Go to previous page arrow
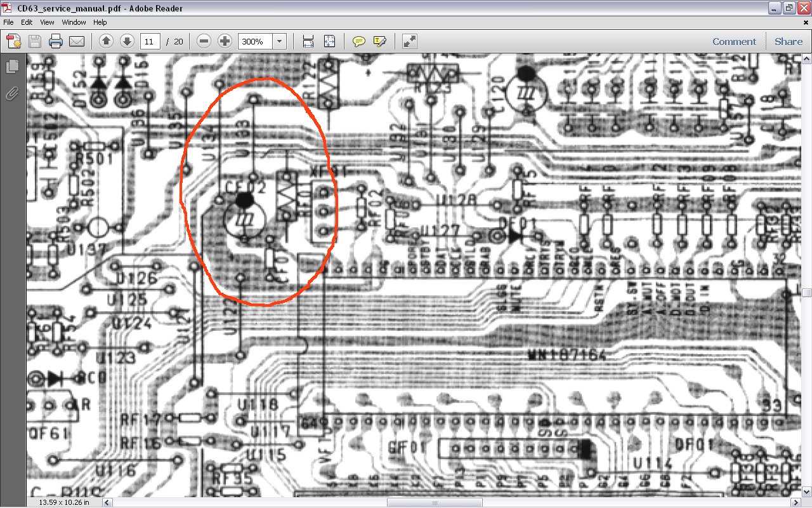 point(106,41)
